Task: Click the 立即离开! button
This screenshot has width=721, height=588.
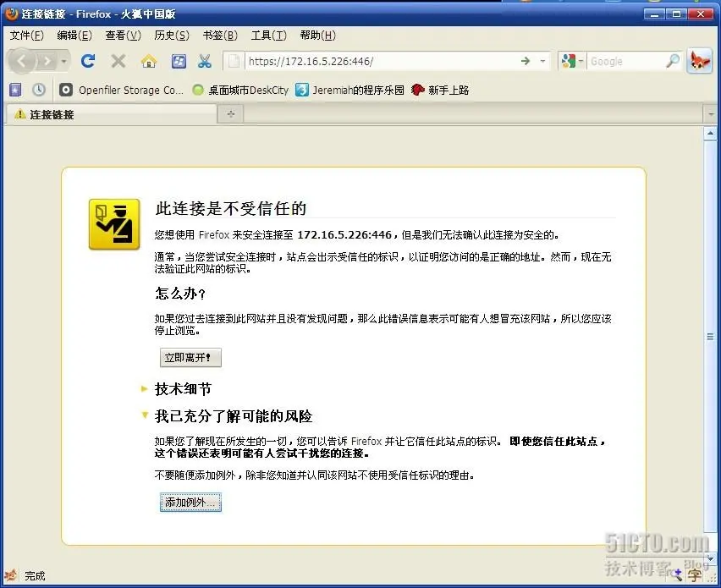Action: (190, 358)
